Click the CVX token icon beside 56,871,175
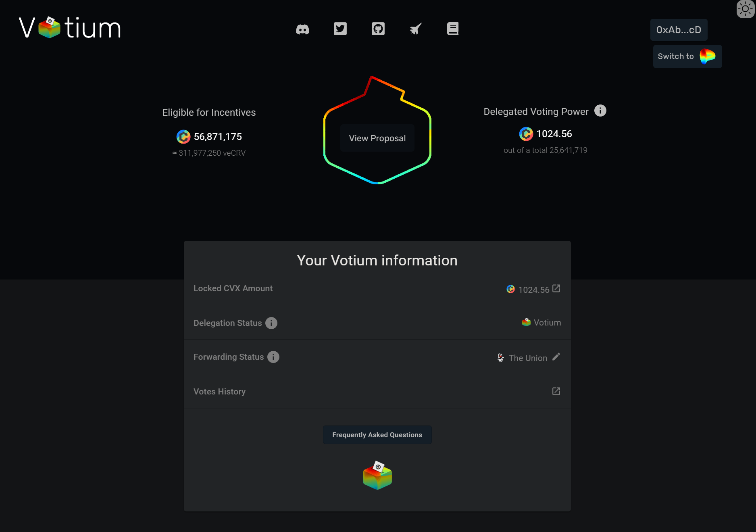 (183, 137)
